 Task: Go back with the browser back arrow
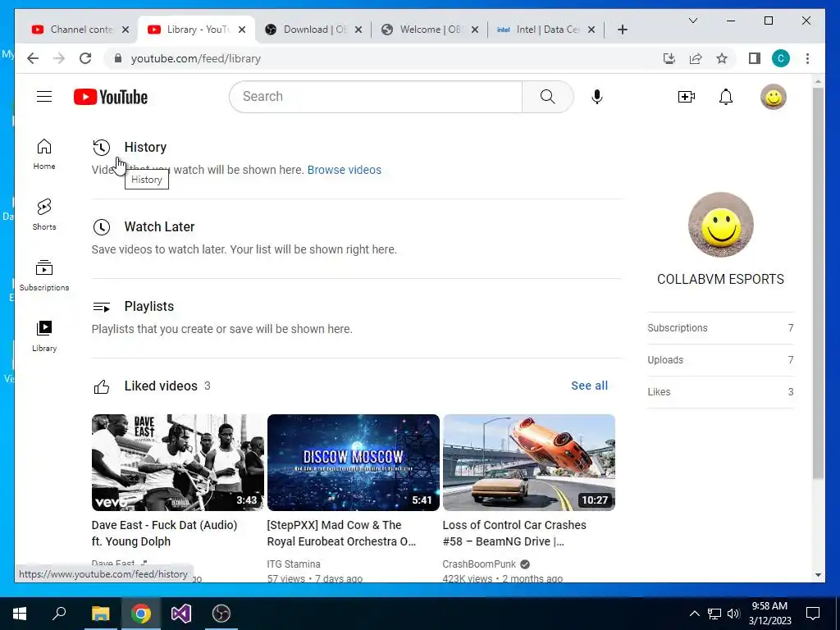[33, 58]
